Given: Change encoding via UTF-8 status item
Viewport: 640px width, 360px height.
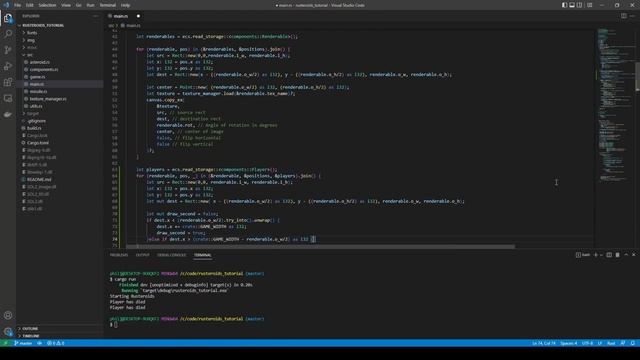Looking at the screenshot, I should (587, 343).
